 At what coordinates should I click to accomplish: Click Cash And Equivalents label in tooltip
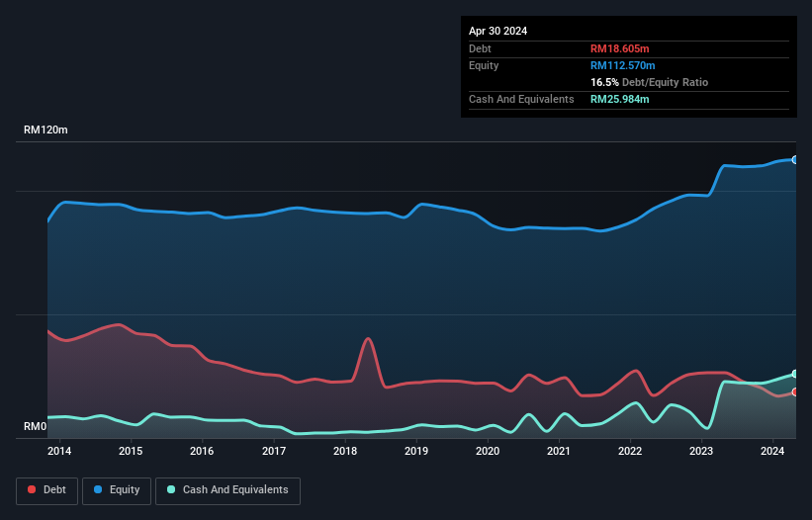pyautogui.click(x=521, y=99)
